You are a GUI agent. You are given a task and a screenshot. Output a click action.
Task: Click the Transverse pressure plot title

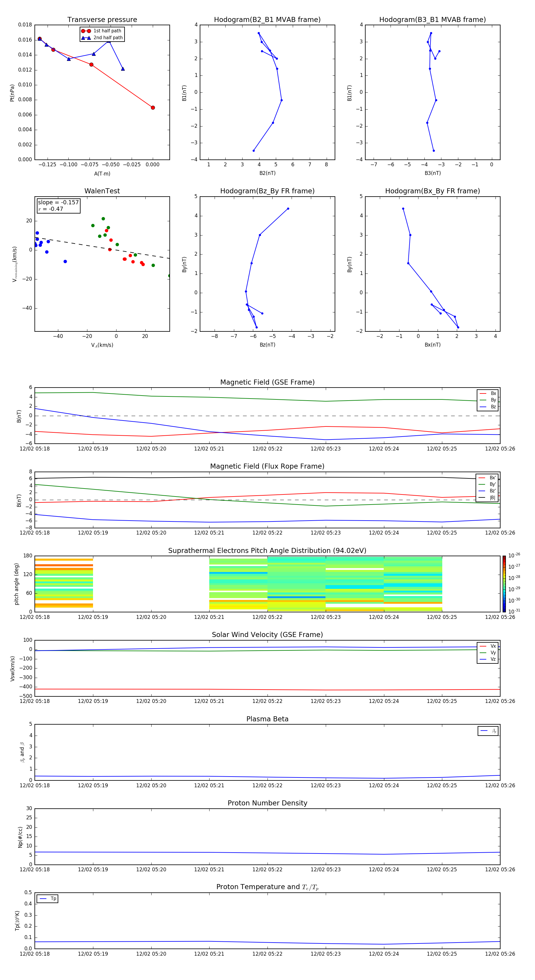click(102, 20)
